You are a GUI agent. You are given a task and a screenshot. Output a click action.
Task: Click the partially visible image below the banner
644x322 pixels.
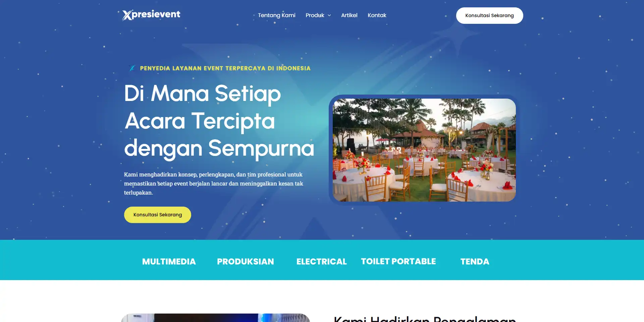pos(215,318)
